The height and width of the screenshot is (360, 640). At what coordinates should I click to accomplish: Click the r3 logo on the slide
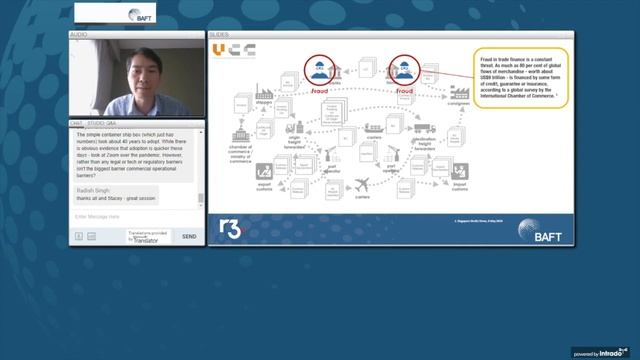230,229
